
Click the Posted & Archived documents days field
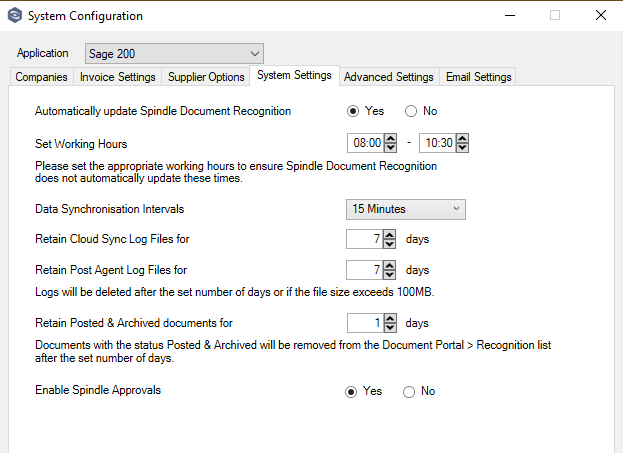[366, 323]
